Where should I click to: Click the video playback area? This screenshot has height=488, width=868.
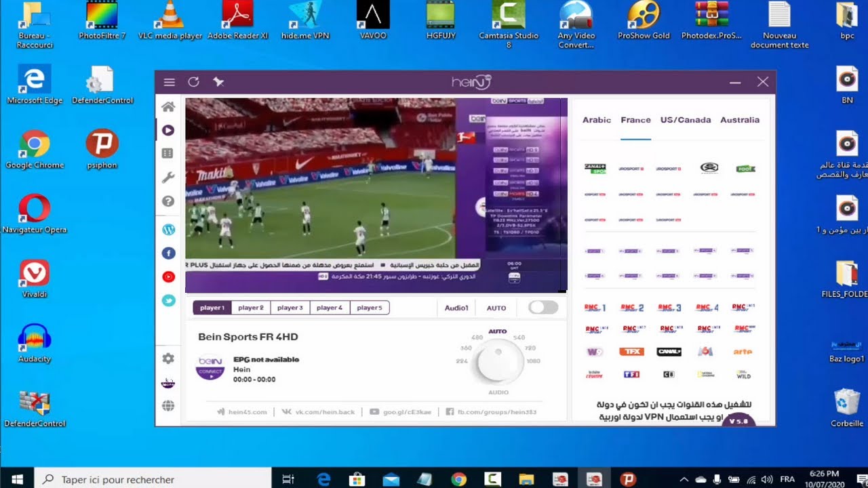(376, 195)
